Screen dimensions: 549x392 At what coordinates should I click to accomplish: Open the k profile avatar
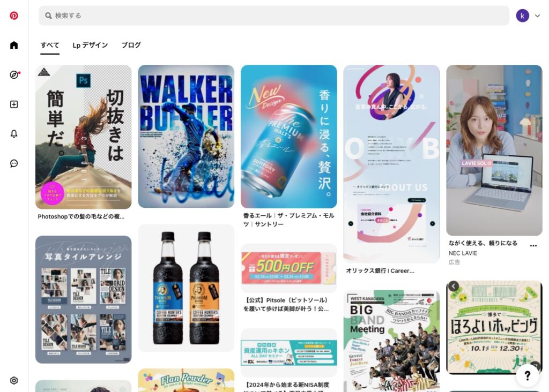522,16
